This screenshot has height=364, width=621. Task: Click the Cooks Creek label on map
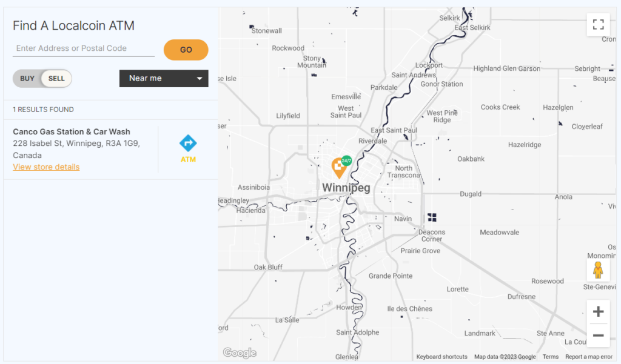pyautogui.click(x=500, y=107)
